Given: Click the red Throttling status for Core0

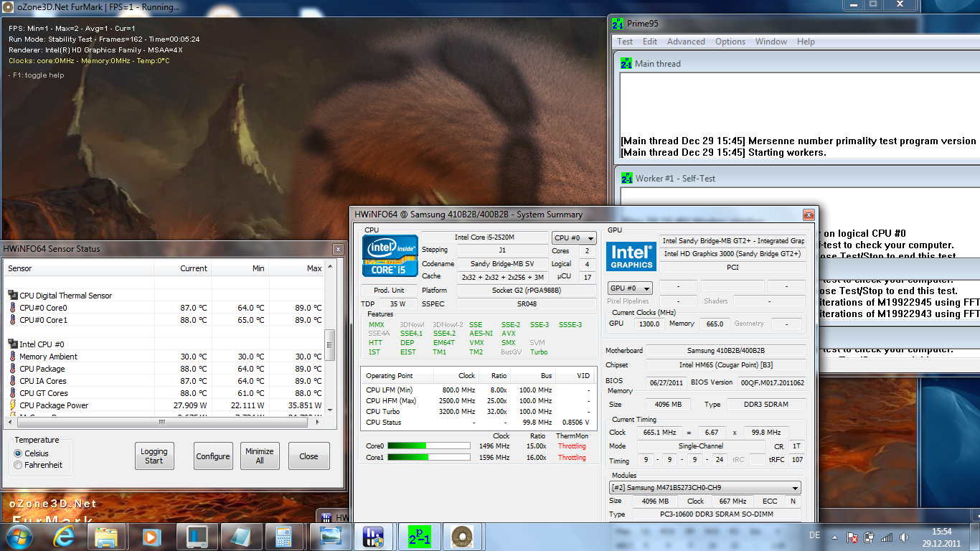Looking at the screenshot, I should point(572,446).
